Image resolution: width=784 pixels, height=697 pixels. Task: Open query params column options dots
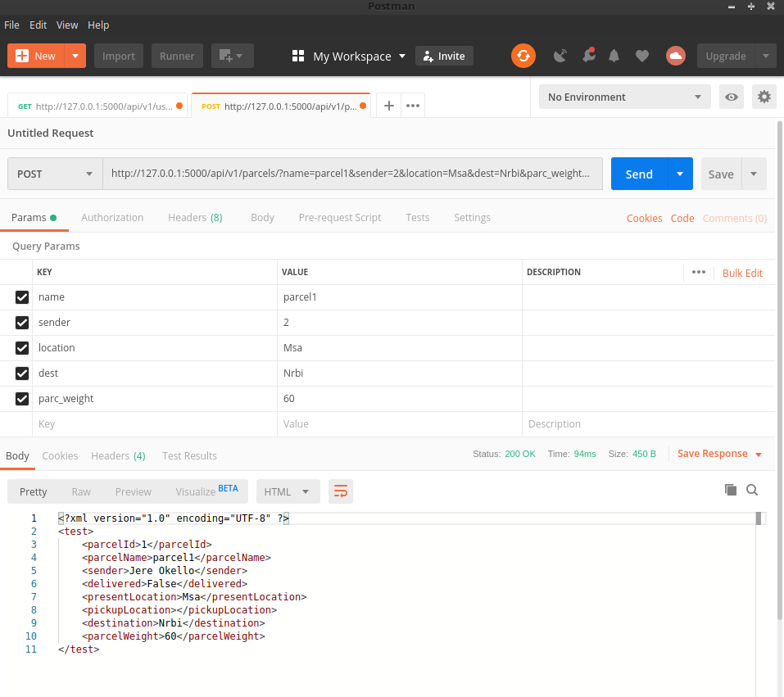click(699, 272)
